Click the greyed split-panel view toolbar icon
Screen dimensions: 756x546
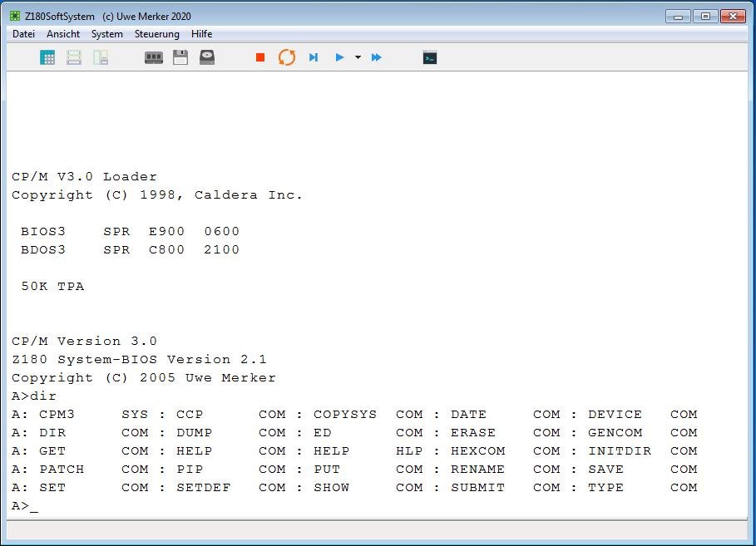pos(101,58)
